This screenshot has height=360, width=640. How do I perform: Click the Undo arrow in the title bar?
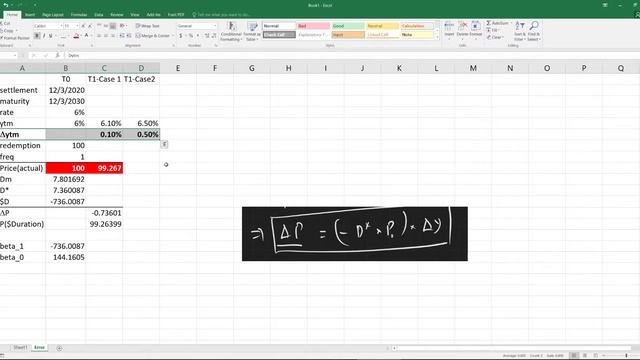tap(6, 5)
